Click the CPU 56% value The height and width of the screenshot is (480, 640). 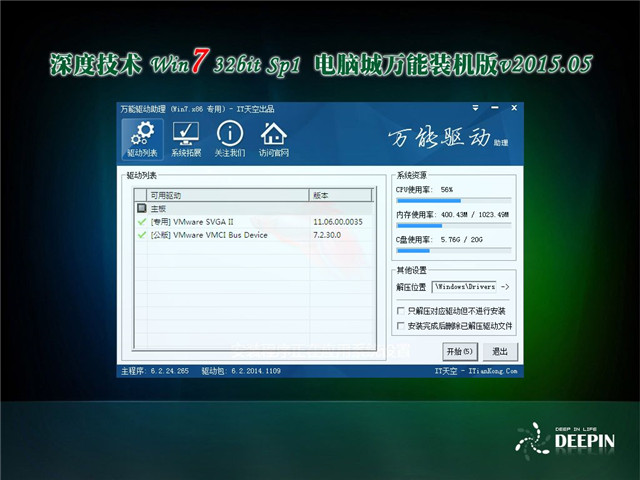[447, 189]
